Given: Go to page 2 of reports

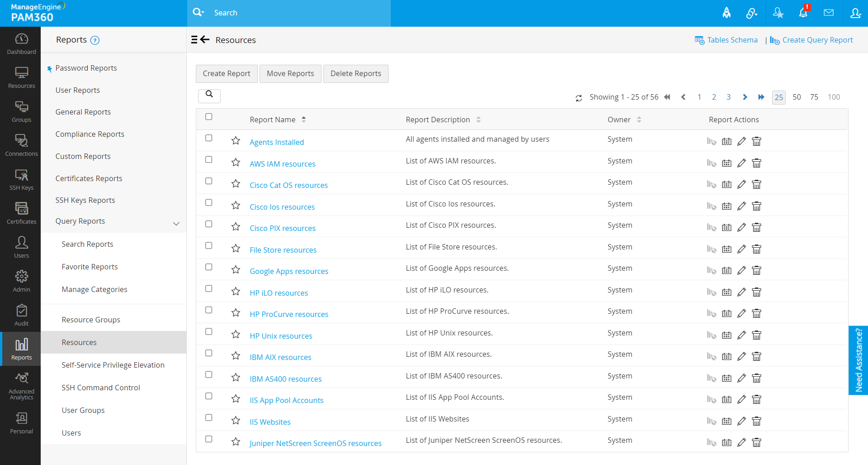Looking at the screenshot, I should click(714, 97).
